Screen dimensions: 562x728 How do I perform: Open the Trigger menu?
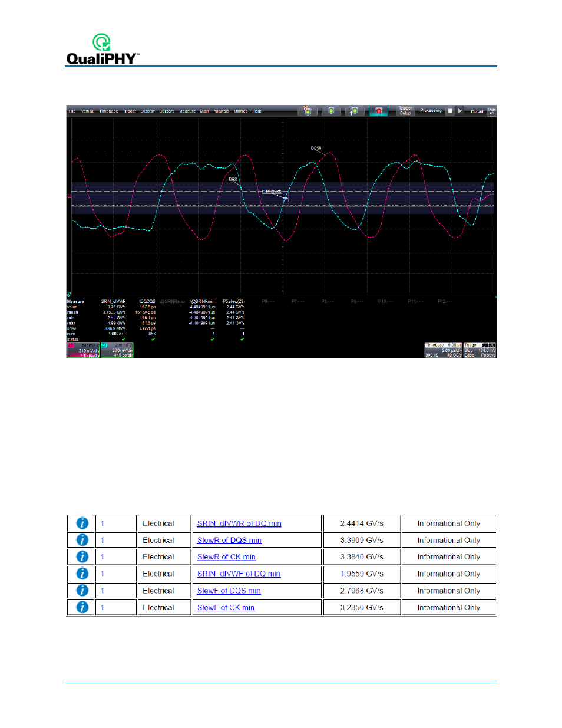click(x=130, y=111)
